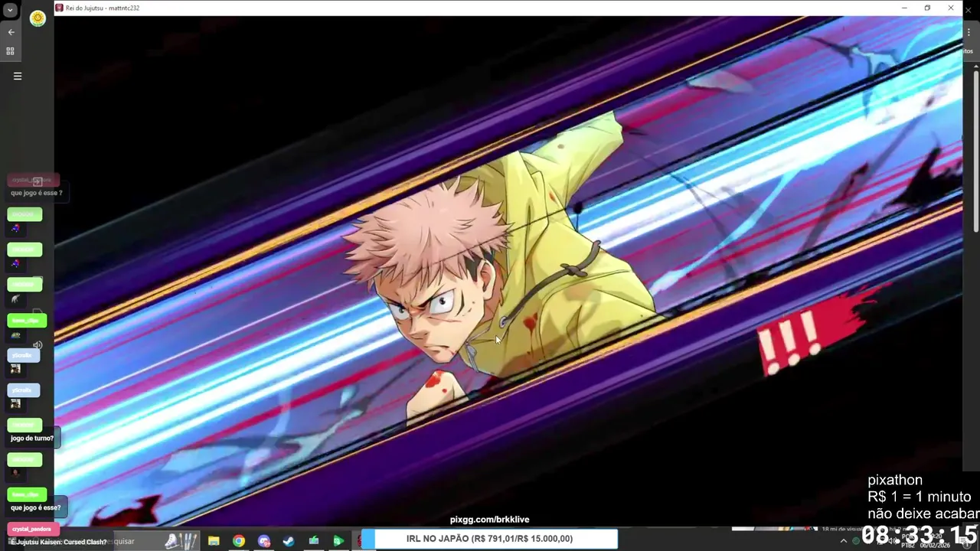This screenshot has width=980, height=551.
Task: Expand the chevron dropdown above the sidebar
Action: click(x=10, y=11)
